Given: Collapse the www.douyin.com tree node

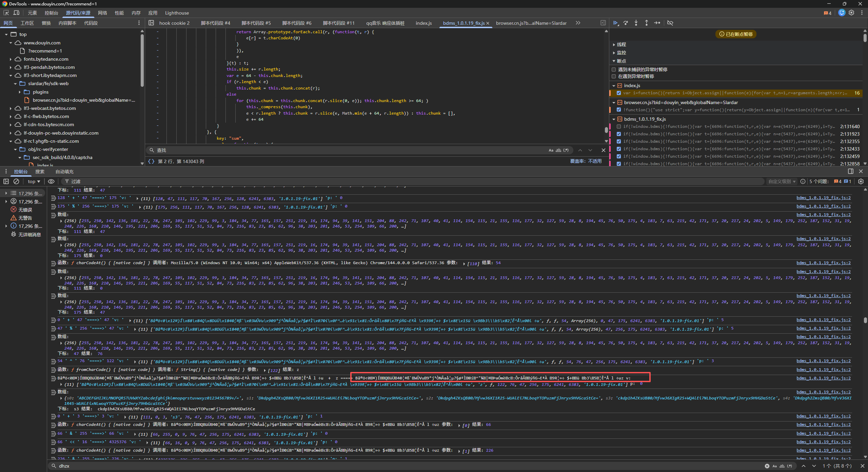Looking at the screenshot, I should [11, 43].
